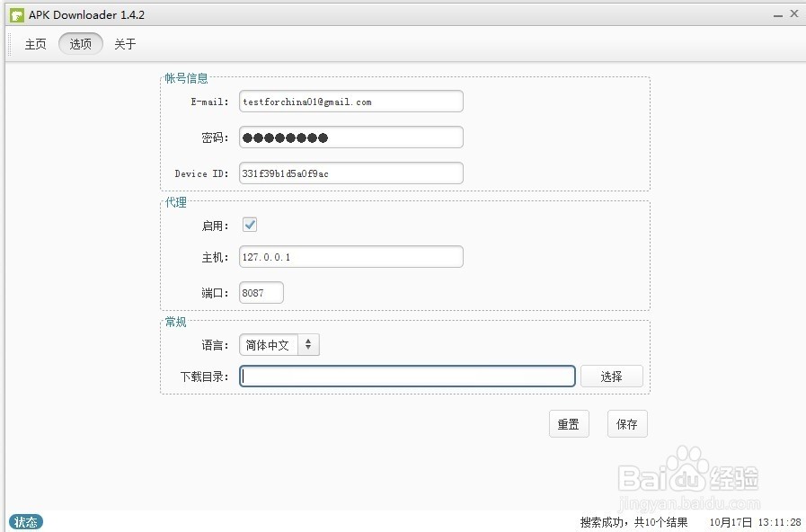
Task: Open the 关于 tab
Action: click(125, 44)
